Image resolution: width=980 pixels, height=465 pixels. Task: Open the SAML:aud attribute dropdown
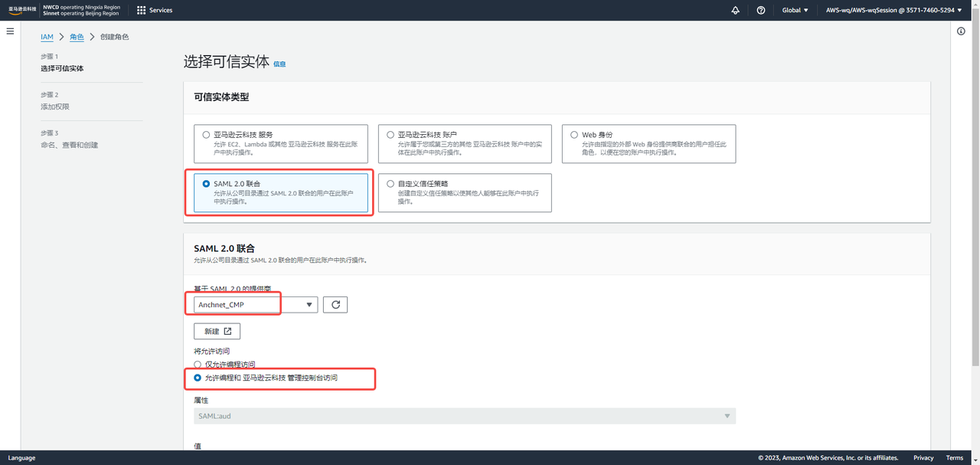465,416
